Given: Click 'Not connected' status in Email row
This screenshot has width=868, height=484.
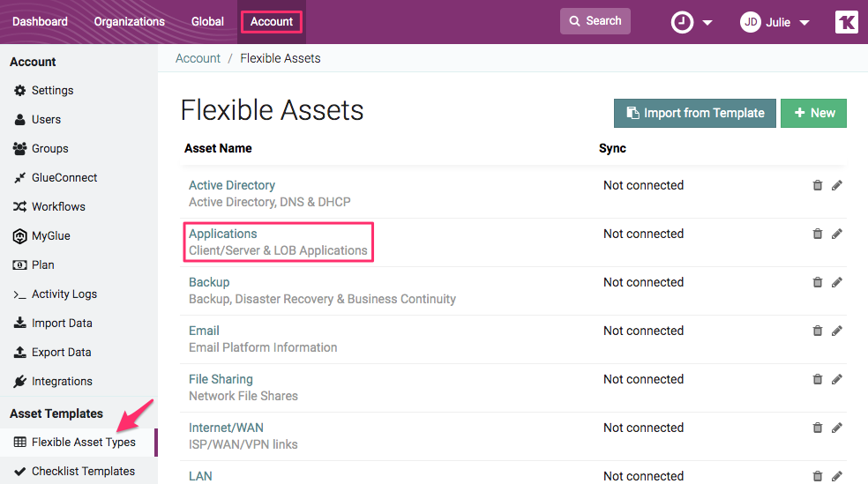Looking at the screenshot, I should point(643,331).
